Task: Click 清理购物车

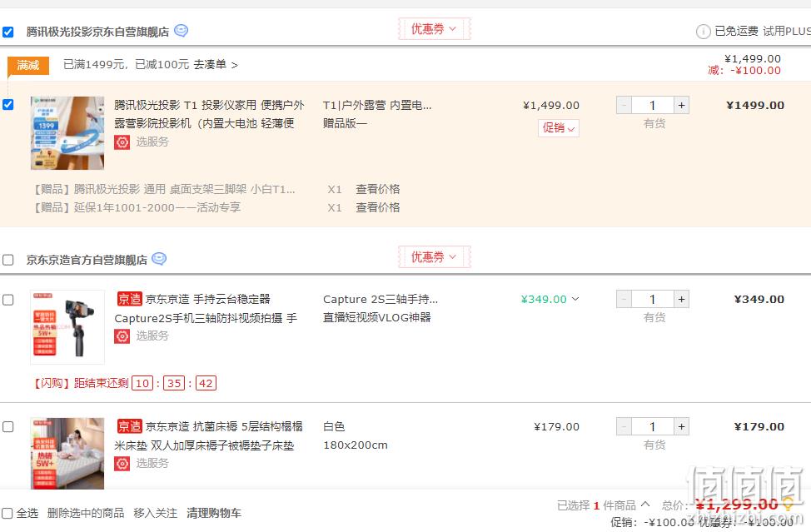Action: click(x=214, y=513)
